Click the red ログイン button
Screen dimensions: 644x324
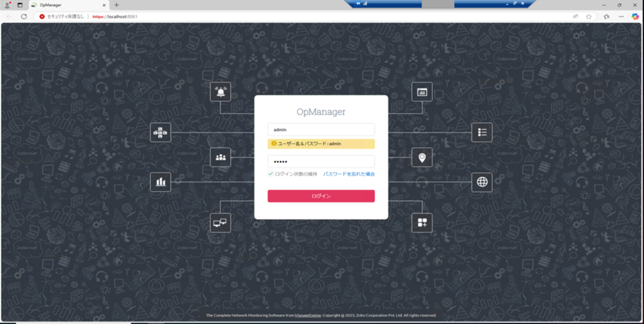[x=321, y=196]
